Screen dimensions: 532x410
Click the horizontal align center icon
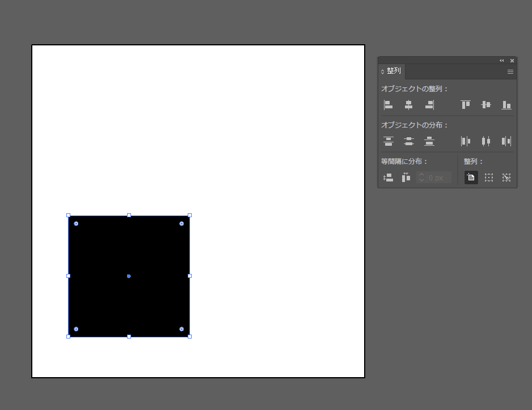pos(408,105)
